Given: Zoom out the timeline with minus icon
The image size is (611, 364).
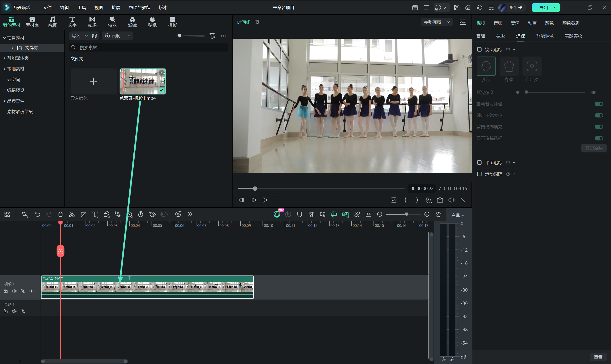Looking at the screenshot, I should pyautogui.click(x=379, y=214).
